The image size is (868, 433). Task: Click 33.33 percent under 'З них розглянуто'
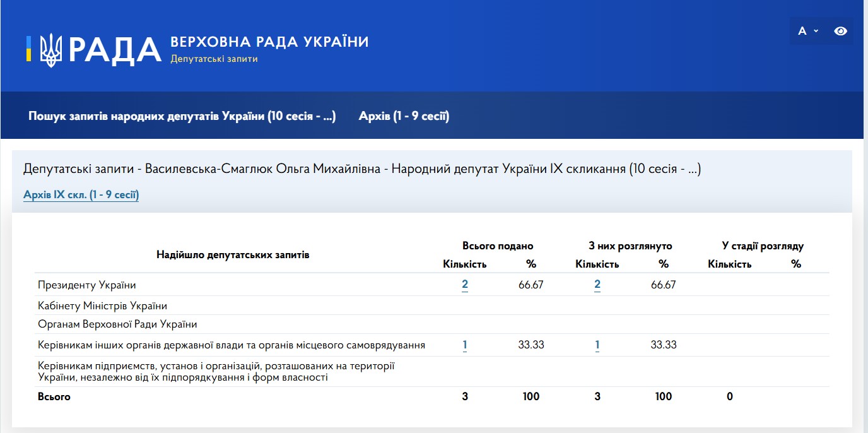(664, 345)
